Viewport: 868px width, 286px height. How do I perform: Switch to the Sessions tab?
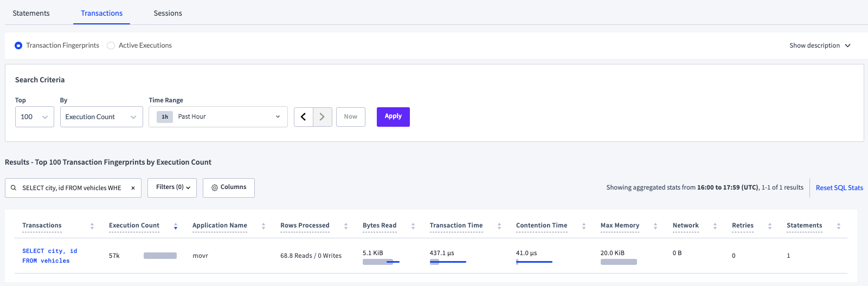pos(168,13)
